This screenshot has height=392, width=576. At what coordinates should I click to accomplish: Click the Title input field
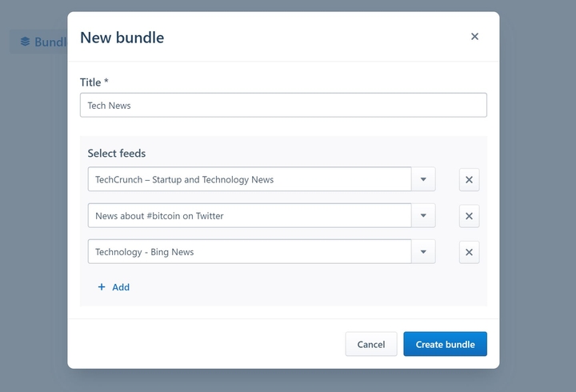click(x=283, y=105)
